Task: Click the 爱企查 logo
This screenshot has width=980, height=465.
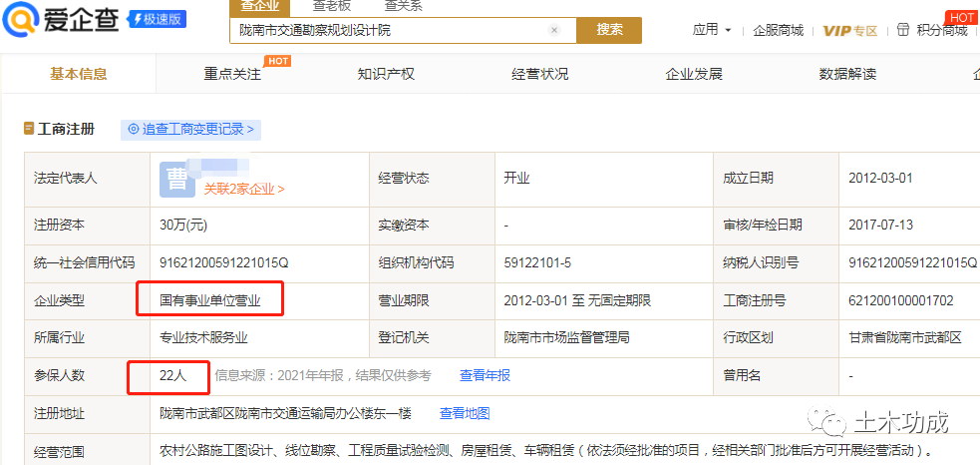Action: point(61,20)
